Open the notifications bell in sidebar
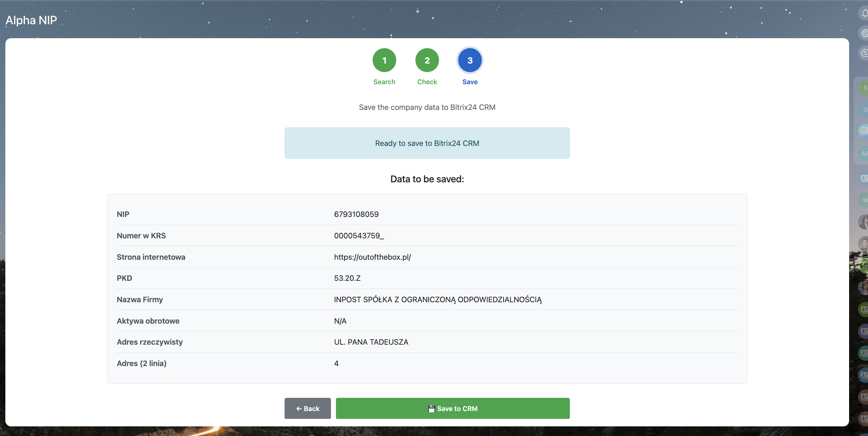 [x=864, y=13]
